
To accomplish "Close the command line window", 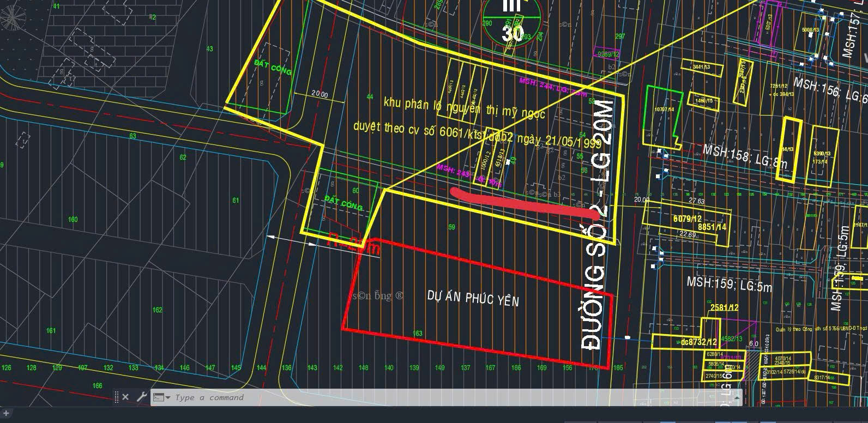I will coord(125,397).
